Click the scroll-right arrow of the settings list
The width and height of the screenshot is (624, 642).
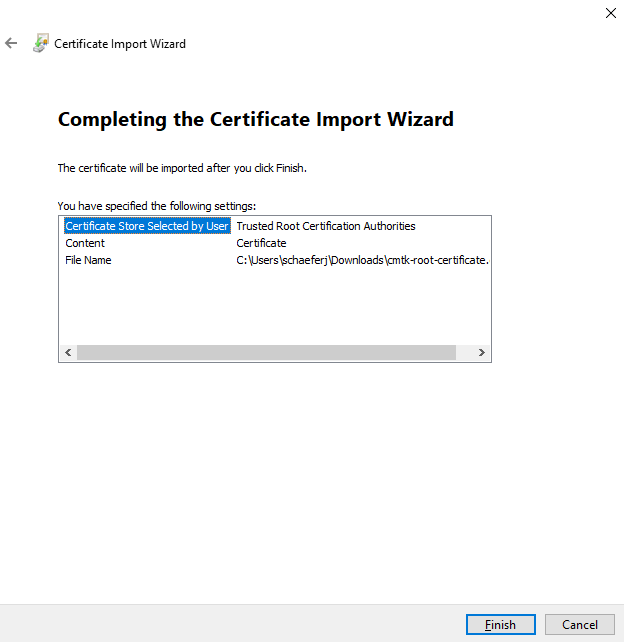pos(481,353)
